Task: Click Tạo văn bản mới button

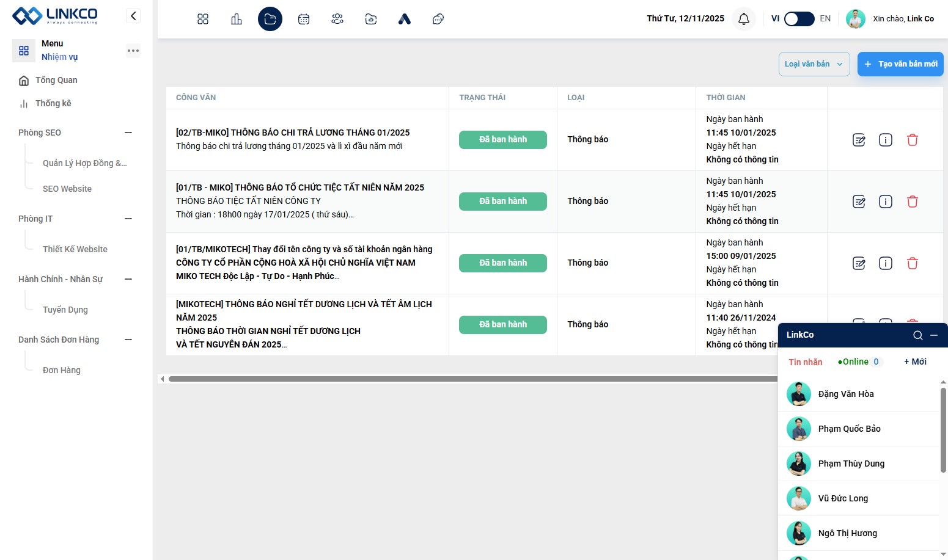Action: pos(900,64)
